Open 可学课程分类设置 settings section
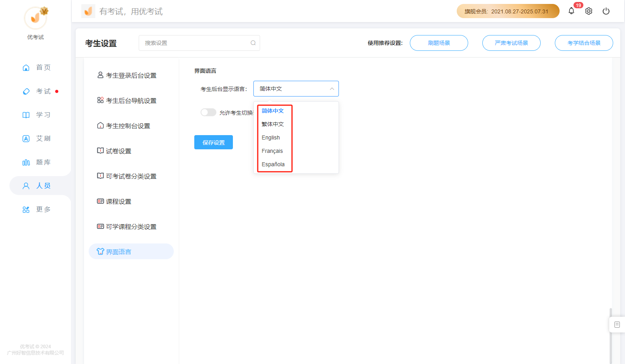This screenshot has height=364, width=625. [131, 227]
